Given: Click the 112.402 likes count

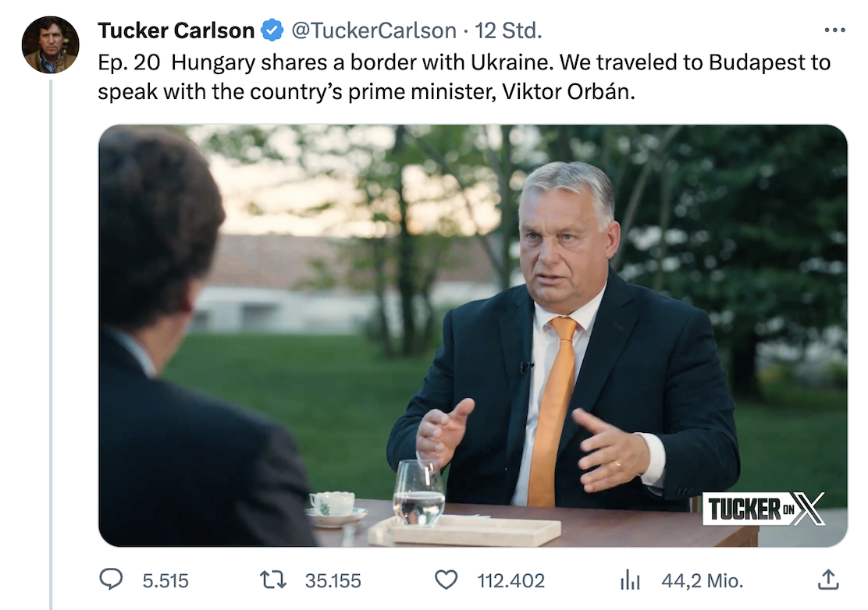Looking at the screenshot, I should pos(510,580).
